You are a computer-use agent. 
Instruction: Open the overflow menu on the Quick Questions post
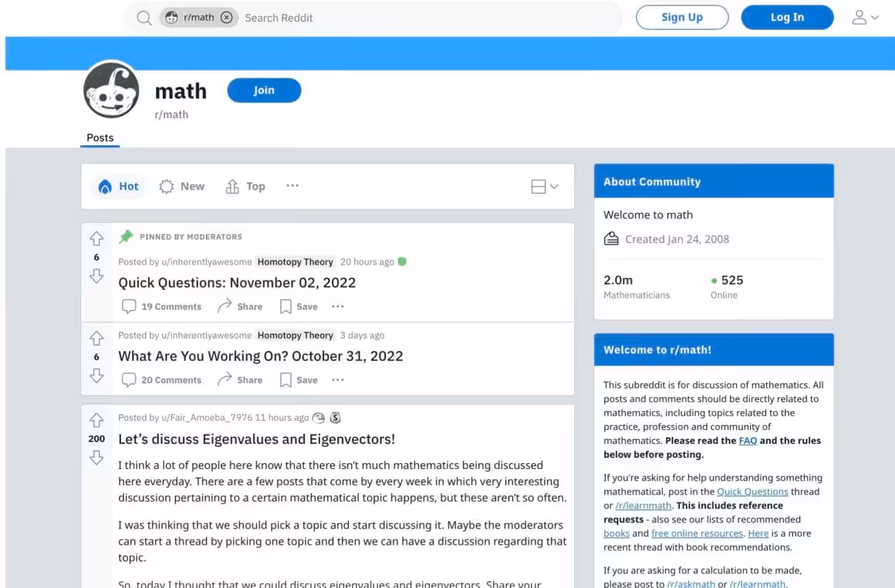point(337,306)
